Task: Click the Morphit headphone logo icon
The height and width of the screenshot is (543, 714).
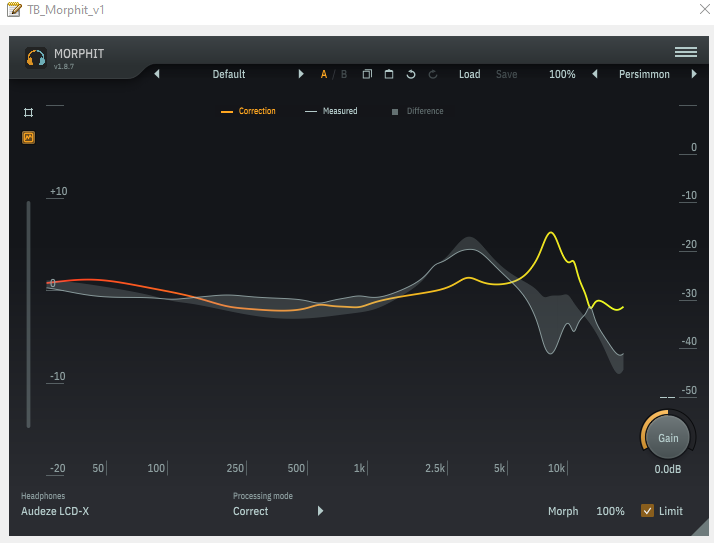Action: 36,58
